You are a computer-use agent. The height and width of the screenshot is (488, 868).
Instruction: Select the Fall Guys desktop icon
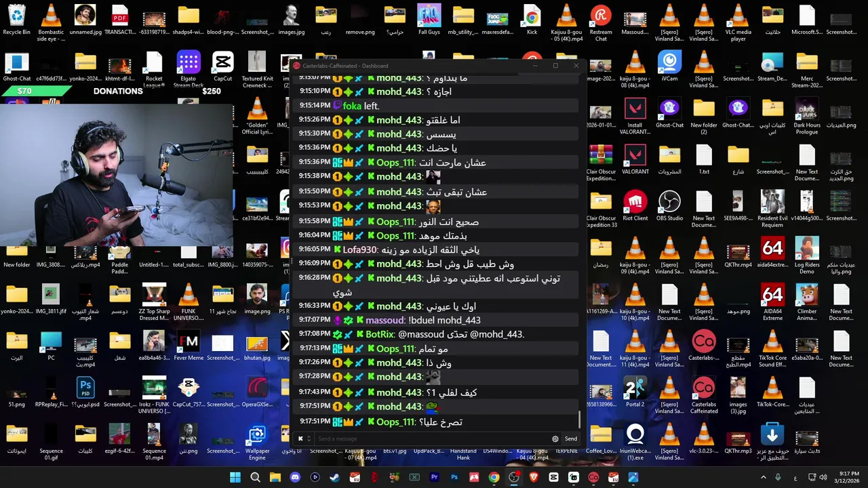429,20
